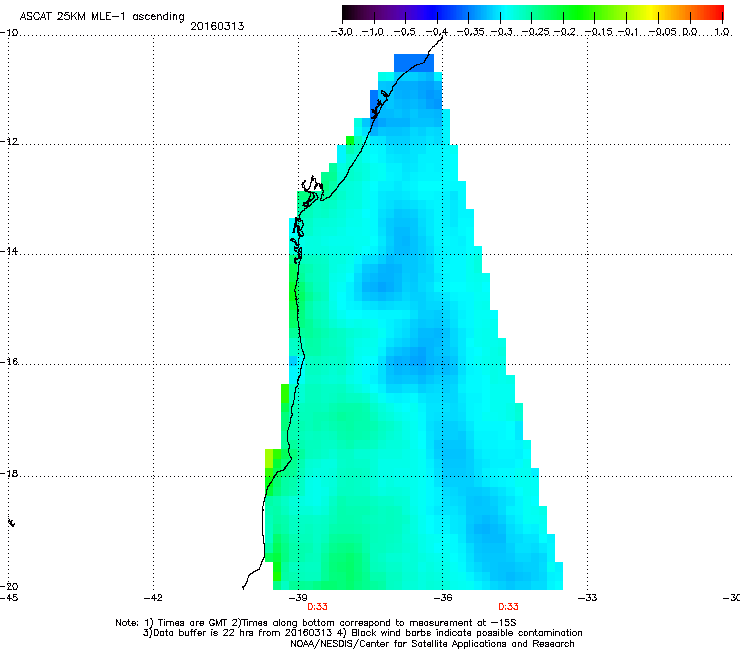Click the "-42" longitude axis label
The height and width of the screenshot is (650, 740).
click(153, 597)
